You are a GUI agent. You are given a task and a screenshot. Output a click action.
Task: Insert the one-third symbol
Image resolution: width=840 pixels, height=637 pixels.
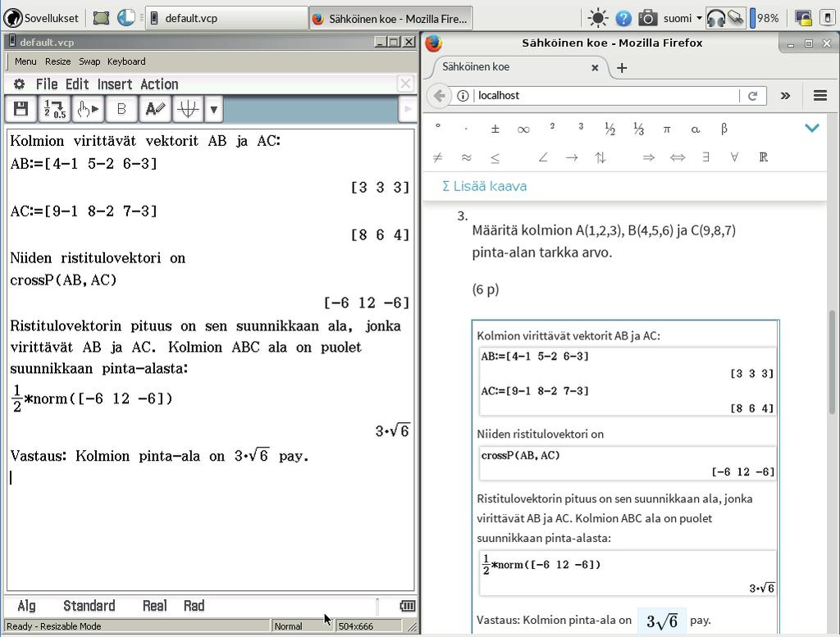tap(638, 129)
